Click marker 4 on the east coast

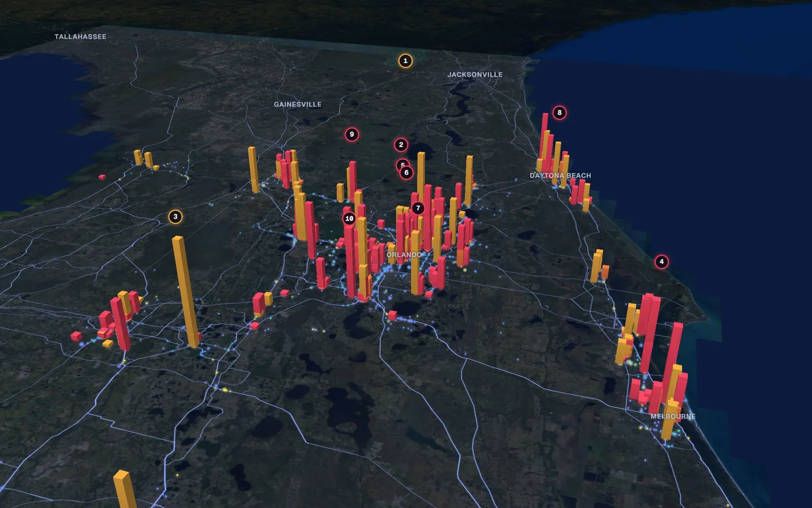(661, 262)
